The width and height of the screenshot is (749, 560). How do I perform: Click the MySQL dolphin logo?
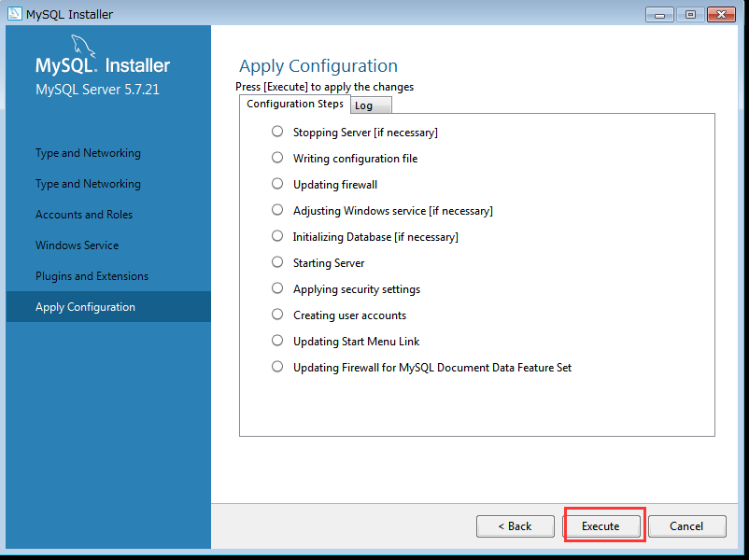coord(83,46)
